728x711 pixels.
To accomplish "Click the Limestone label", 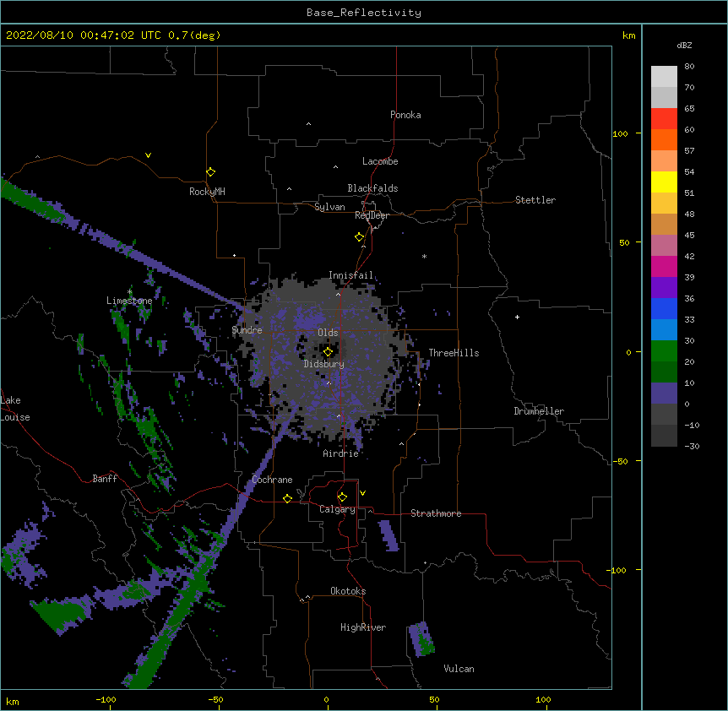I will (129, 301).
